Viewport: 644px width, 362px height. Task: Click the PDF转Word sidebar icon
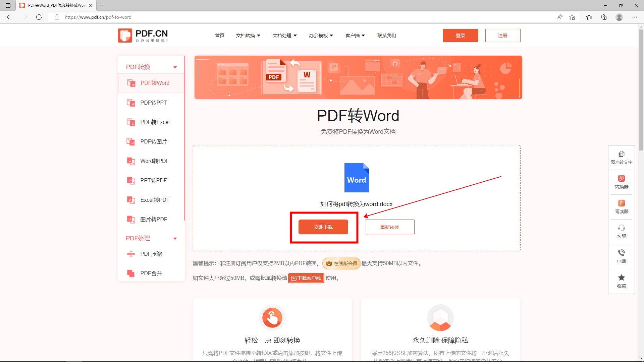point(131,83)
